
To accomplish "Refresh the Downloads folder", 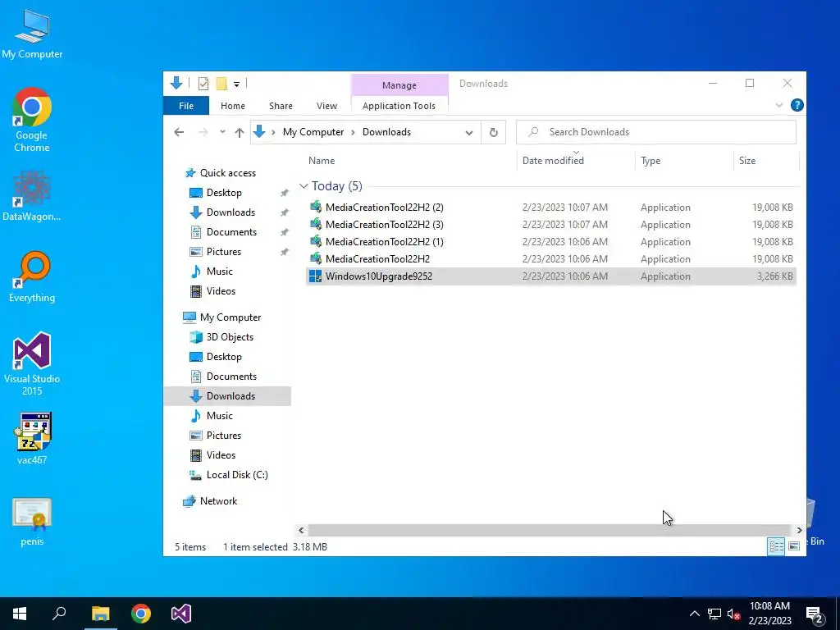I will click(493, 132).
